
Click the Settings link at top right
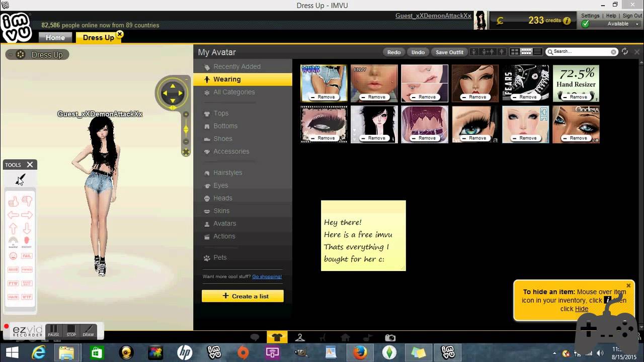click(x=590, y=16)
